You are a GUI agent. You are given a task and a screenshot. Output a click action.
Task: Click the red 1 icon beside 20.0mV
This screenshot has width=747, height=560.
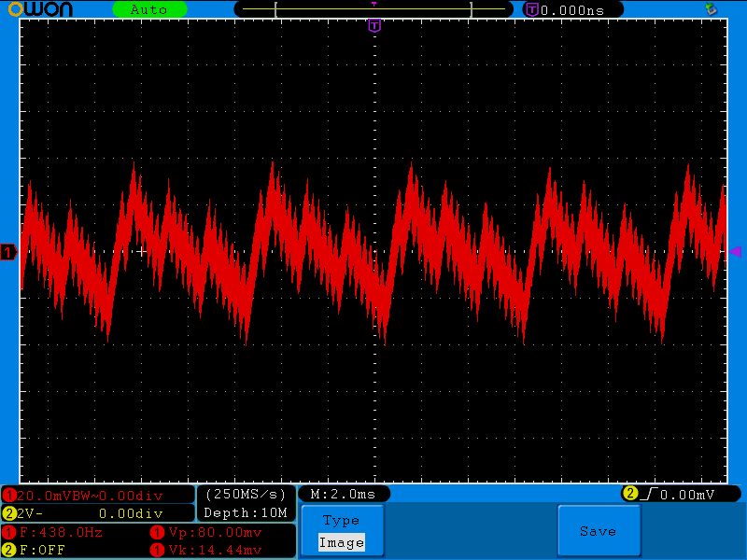point(9,496)
